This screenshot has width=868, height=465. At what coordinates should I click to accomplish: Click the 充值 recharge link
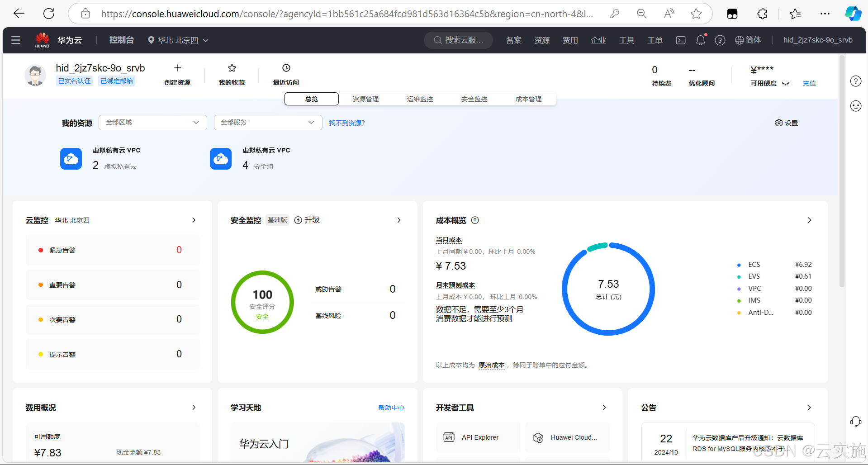(809, 83)
